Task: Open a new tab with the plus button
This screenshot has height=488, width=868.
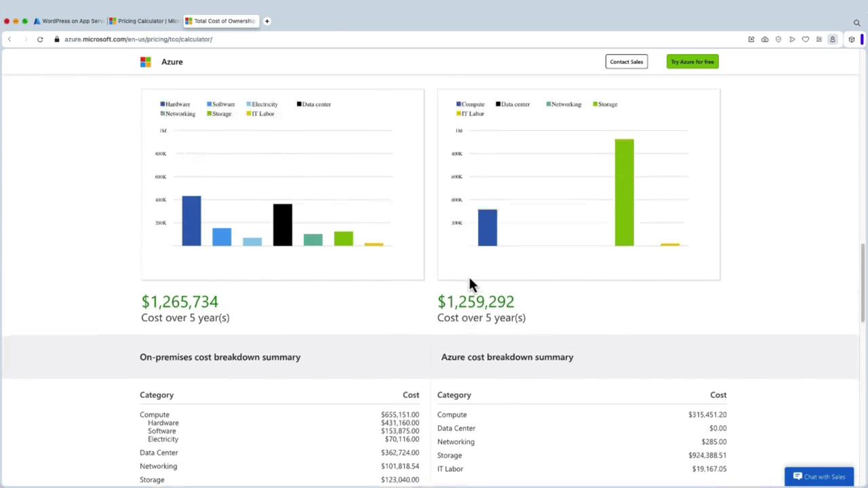Action: click(x=267, y=21)
